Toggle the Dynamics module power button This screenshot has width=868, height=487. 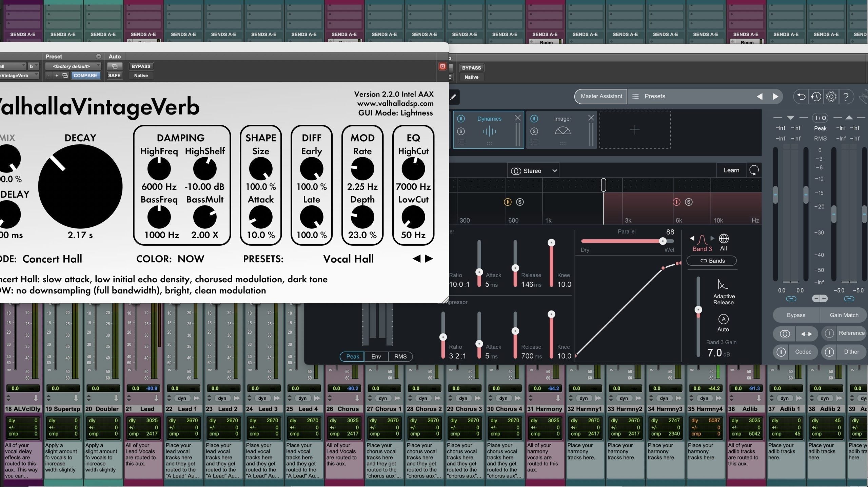click(x=461, y=119)
